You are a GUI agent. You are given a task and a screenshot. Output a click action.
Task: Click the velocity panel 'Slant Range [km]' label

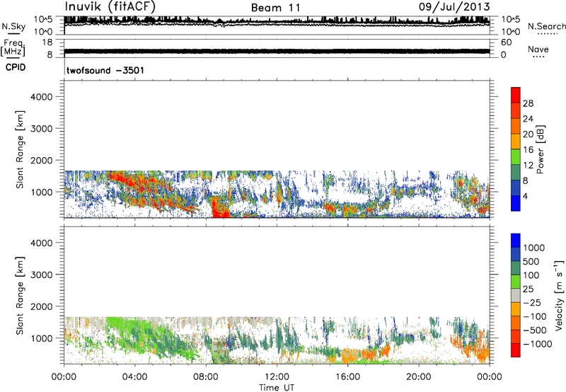point(20,295)
